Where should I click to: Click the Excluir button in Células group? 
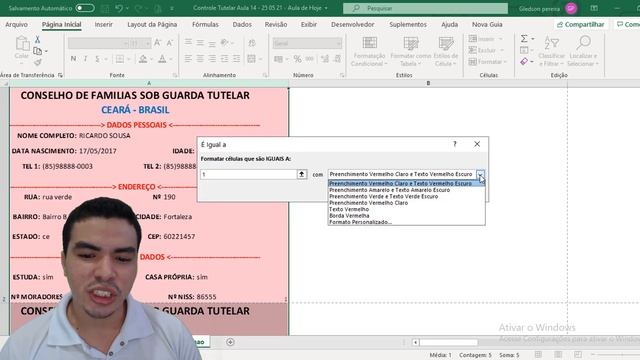pyautogui.click(x=486, y=50)
